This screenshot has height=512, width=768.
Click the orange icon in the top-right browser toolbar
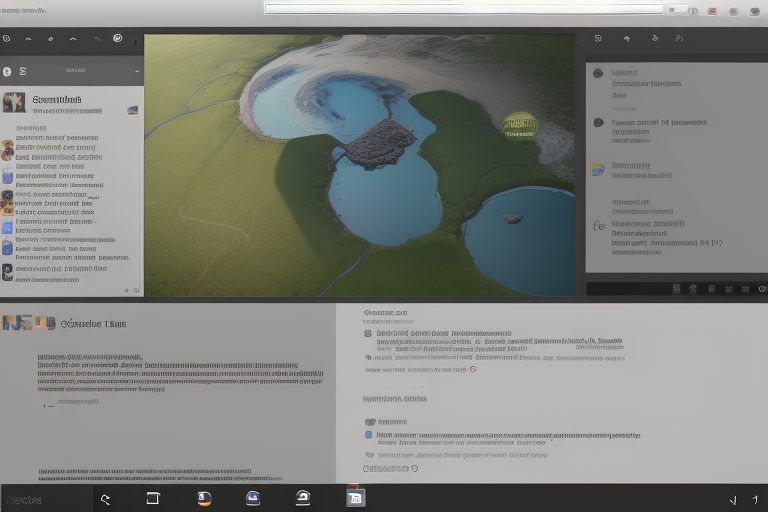click(712, 11)
